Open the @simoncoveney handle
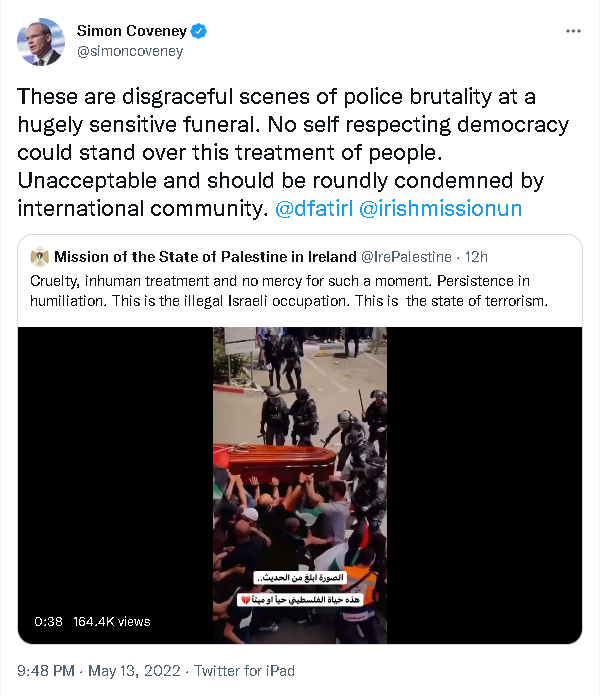 (x=130, y=51)
